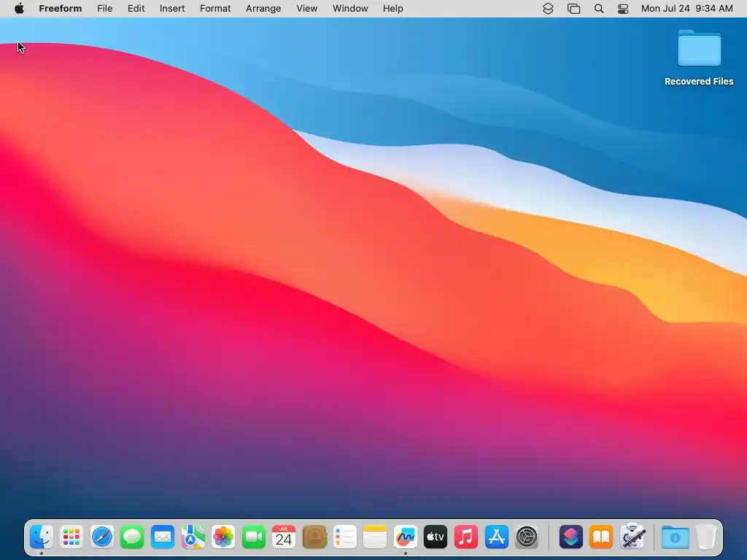Open the Arrange menu
The image size is (747, 560).
263,9
